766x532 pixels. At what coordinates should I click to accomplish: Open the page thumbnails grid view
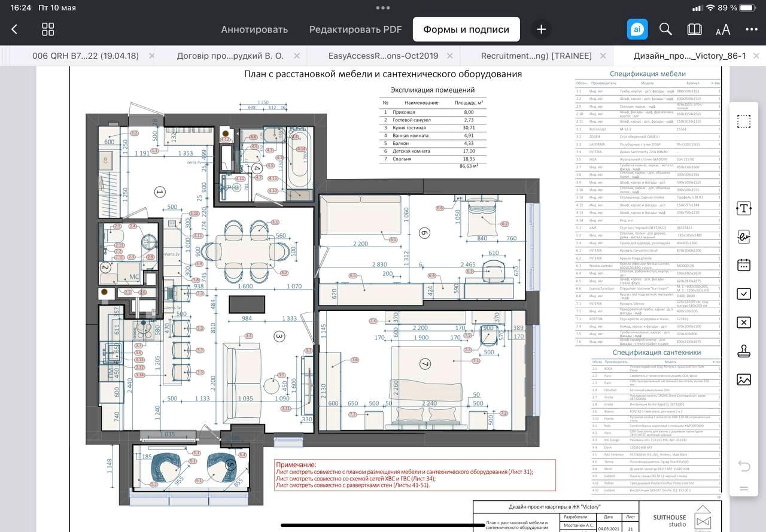pyautogui.click(x=48, y=29)
